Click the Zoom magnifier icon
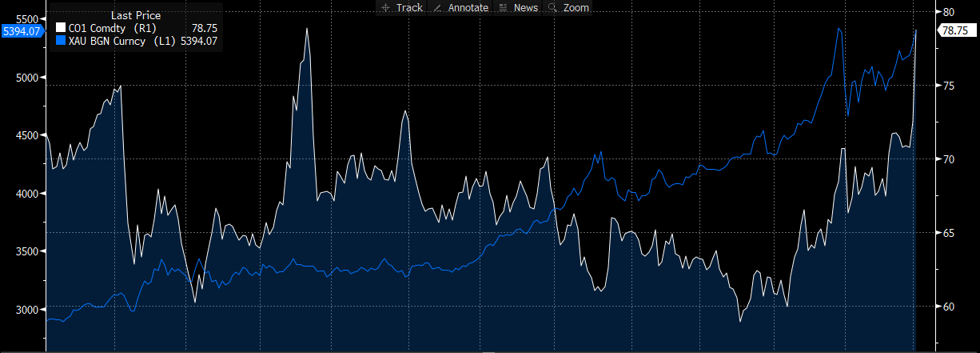Image resolution: width=980 pixels, height=353 pixels. coord(552,8)
